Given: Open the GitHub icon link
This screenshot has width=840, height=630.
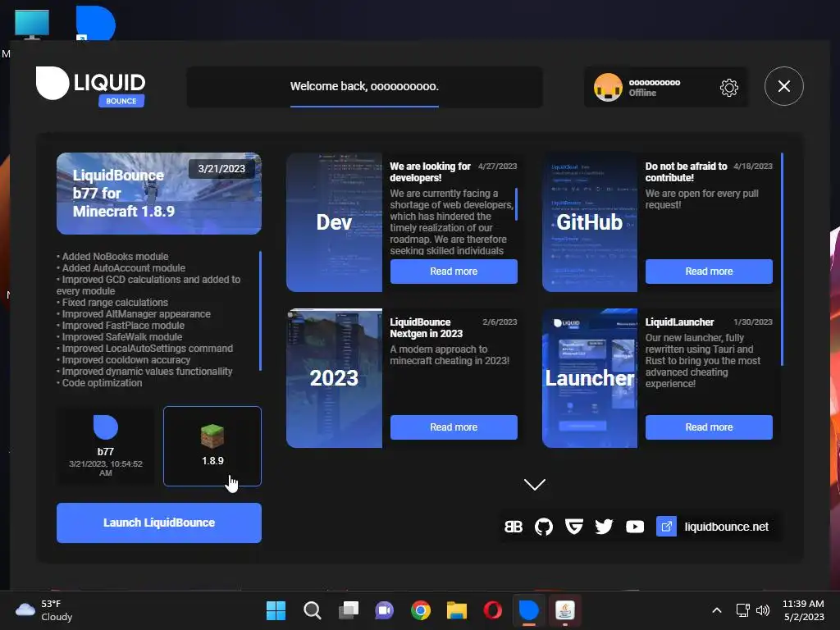Looking at the screenshot, I should tap(543, 527).
